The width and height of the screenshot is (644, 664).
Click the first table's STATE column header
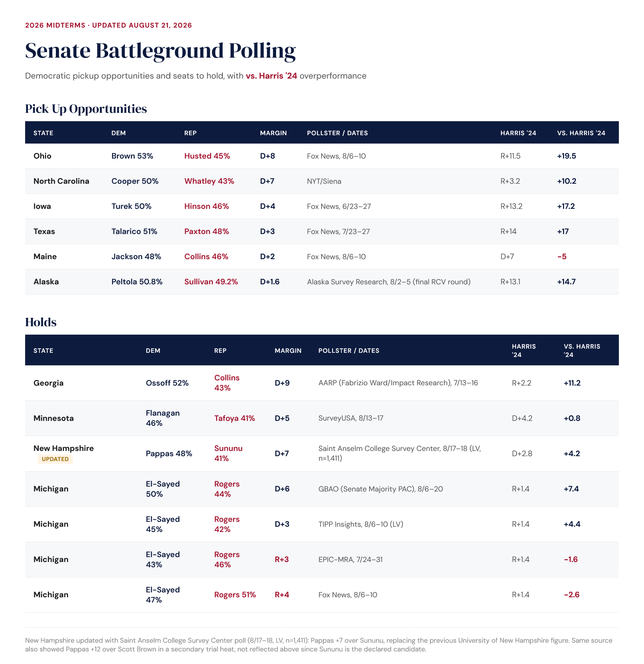pyautogui.click(x=43, y=133)
